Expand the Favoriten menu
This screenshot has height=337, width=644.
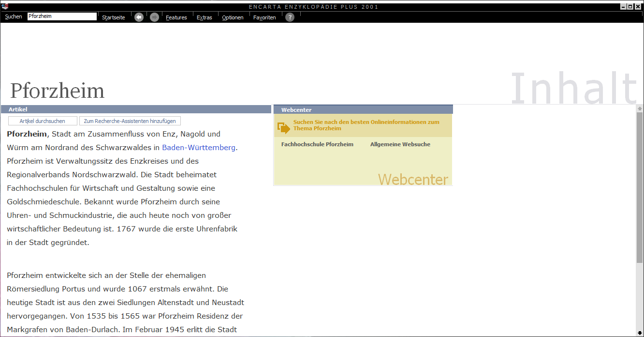coord(264,17)
